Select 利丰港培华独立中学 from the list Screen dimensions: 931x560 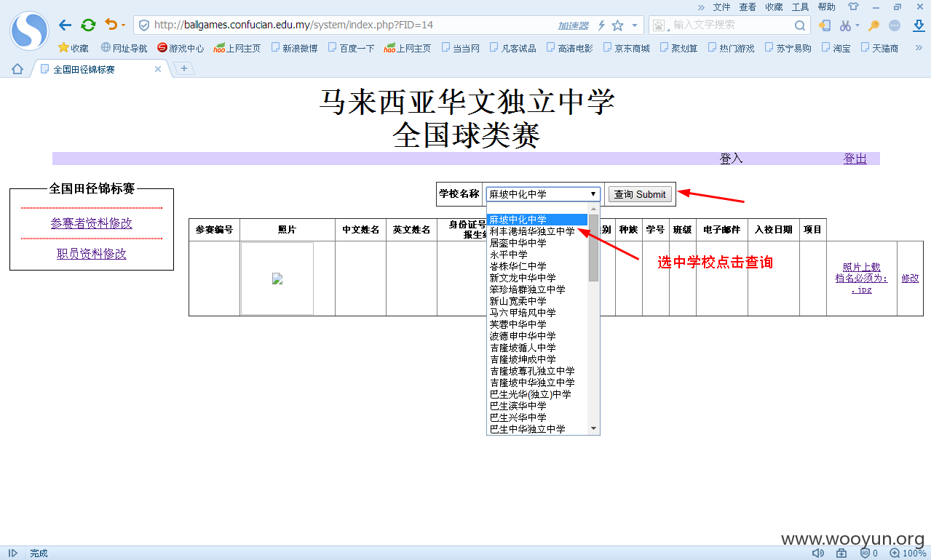coord(532,231)
